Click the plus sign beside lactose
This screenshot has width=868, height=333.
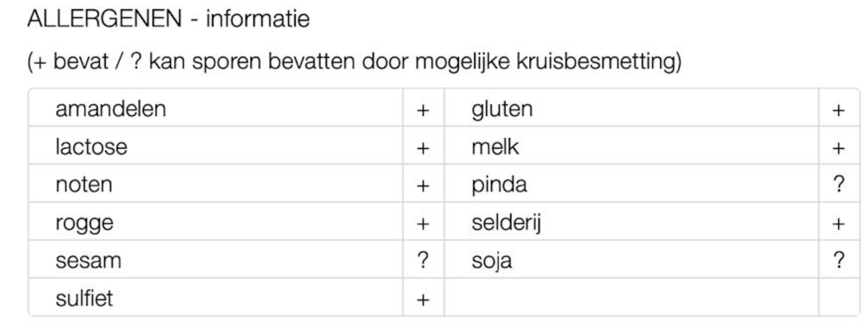(423, 149)
